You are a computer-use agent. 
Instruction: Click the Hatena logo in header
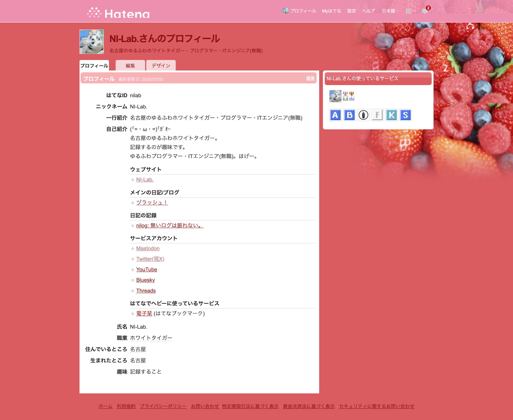click(118, 13)
